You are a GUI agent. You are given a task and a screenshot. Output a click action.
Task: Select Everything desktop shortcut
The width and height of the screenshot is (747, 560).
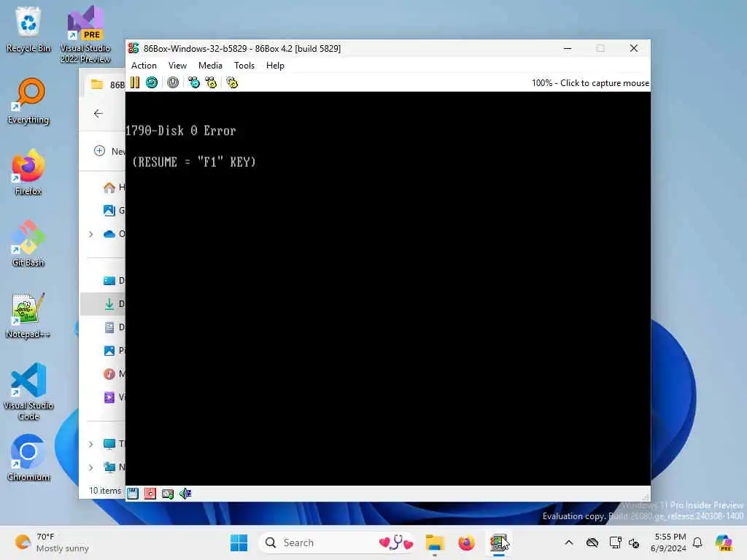[28, 101]
